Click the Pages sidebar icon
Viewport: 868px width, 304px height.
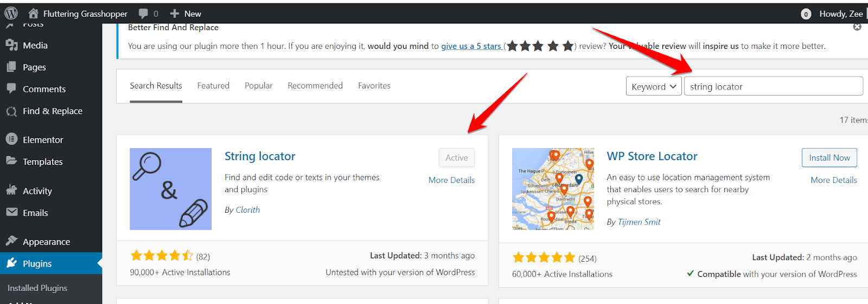point(11,67)
